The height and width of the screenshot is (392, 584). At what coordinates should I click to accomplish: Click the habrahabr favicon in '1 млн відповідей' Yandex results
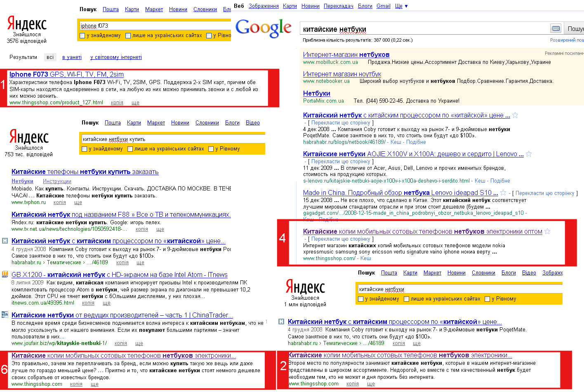281,322
